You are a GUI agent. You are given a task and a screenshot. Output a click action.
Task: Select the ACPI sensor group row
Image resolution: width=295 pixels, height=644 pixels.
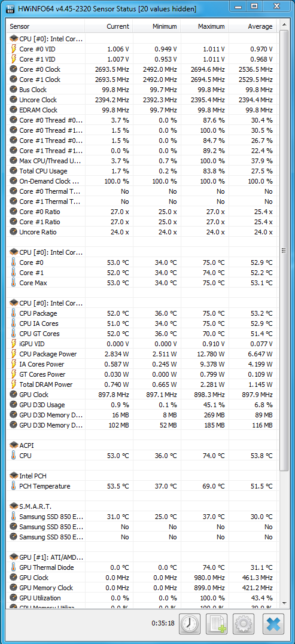click(x=142, y=445)
